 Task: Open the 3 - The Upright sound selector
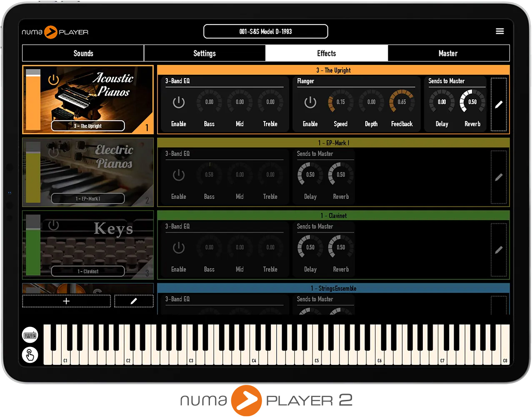[88, 126]
